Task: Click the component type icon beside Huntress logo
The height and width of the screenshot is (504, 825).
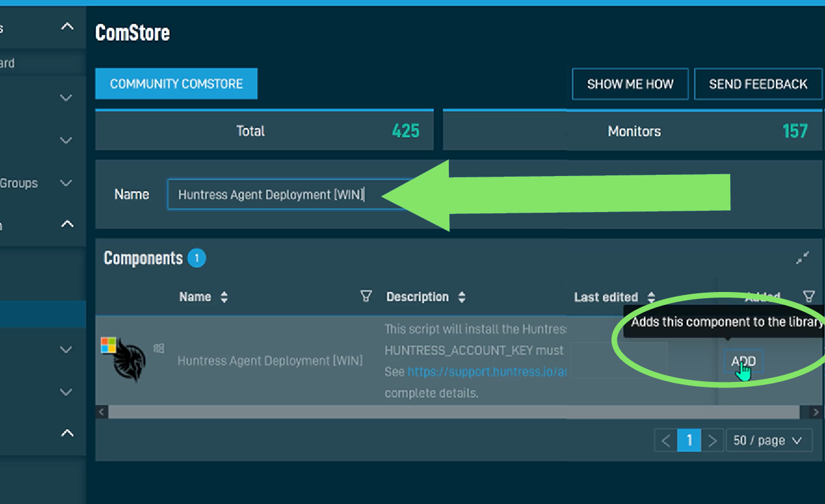Action: pos(159,348)
